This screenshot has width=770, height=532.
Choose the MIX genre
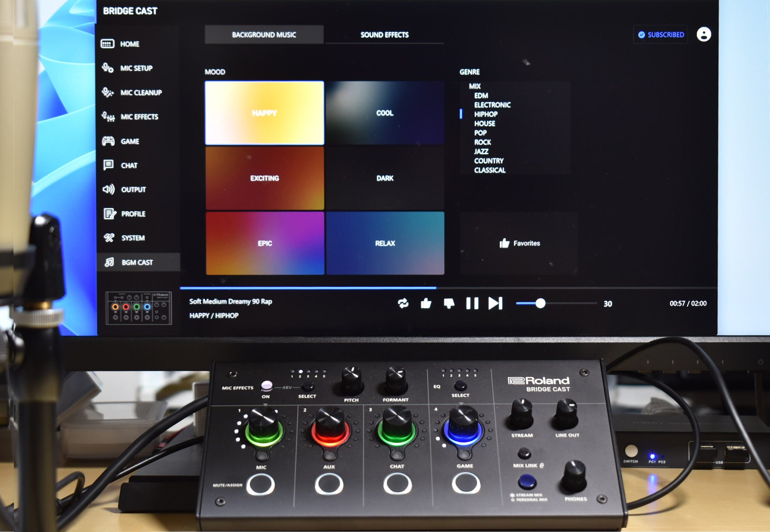click(x=475, y=86)
